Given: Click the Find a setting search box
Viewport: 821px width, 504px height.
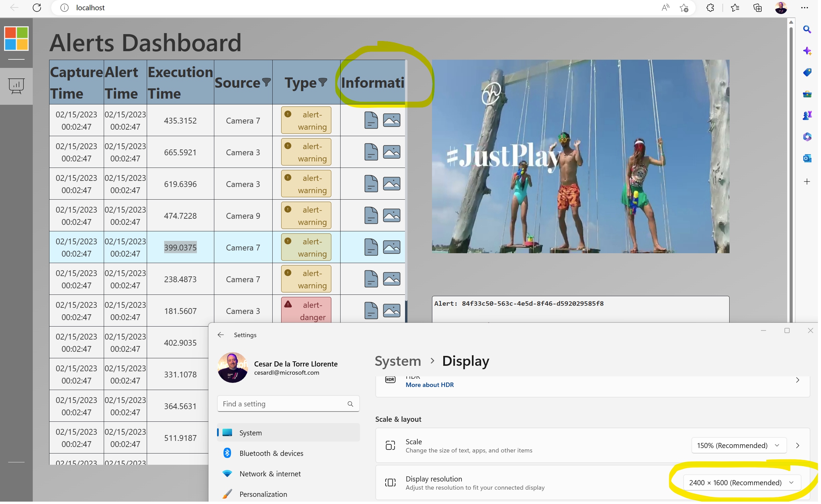Looking at the screenshot, I should point(283,404).
